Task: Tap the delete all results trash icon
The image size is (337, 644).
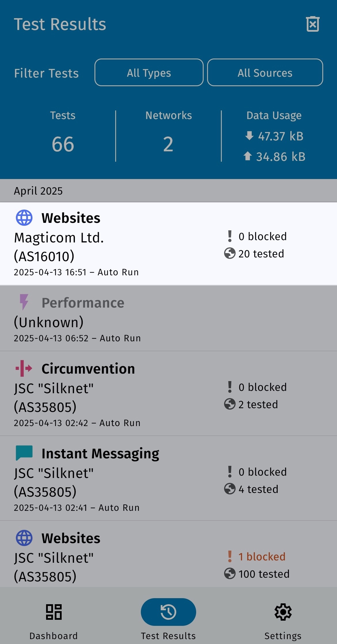Action: [x=313, y=24]
